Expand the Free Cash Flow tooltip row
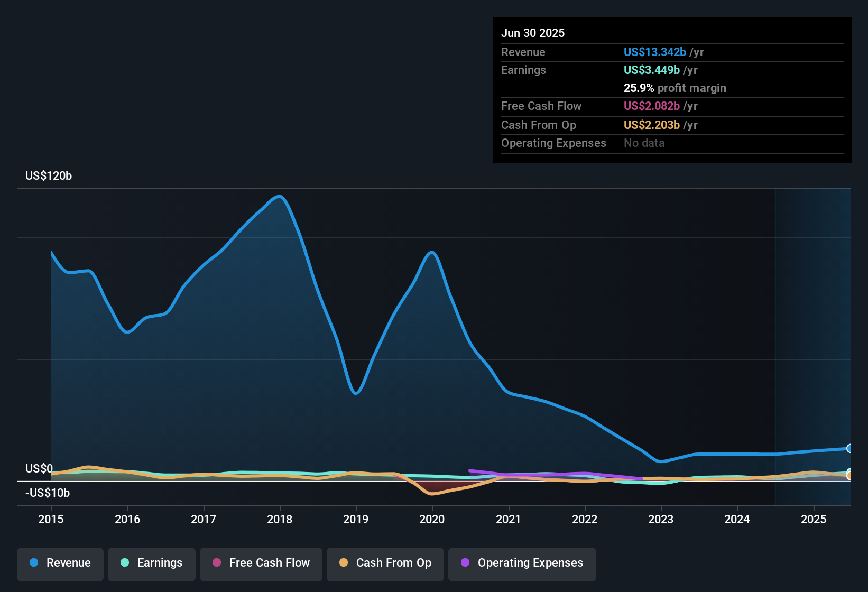 (671, 106)
